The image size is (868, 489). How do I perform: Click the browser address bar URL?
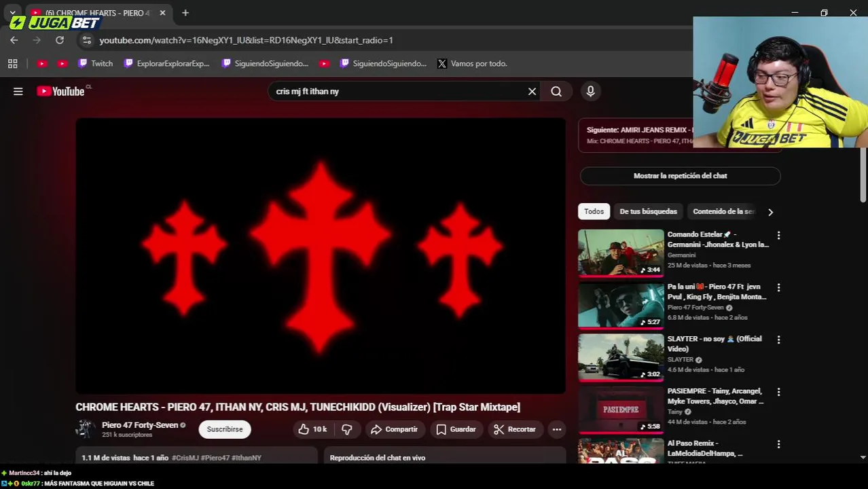pos(246,40)
